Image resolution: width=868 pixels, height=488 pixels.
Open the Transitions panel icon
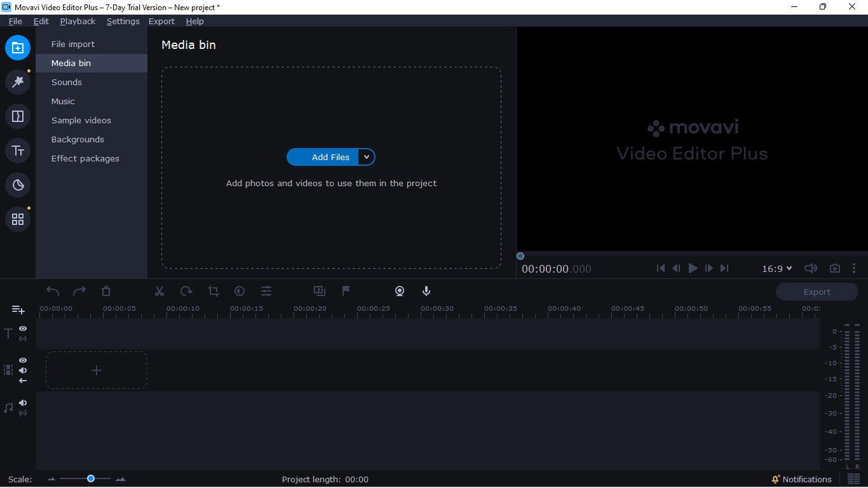18,116
